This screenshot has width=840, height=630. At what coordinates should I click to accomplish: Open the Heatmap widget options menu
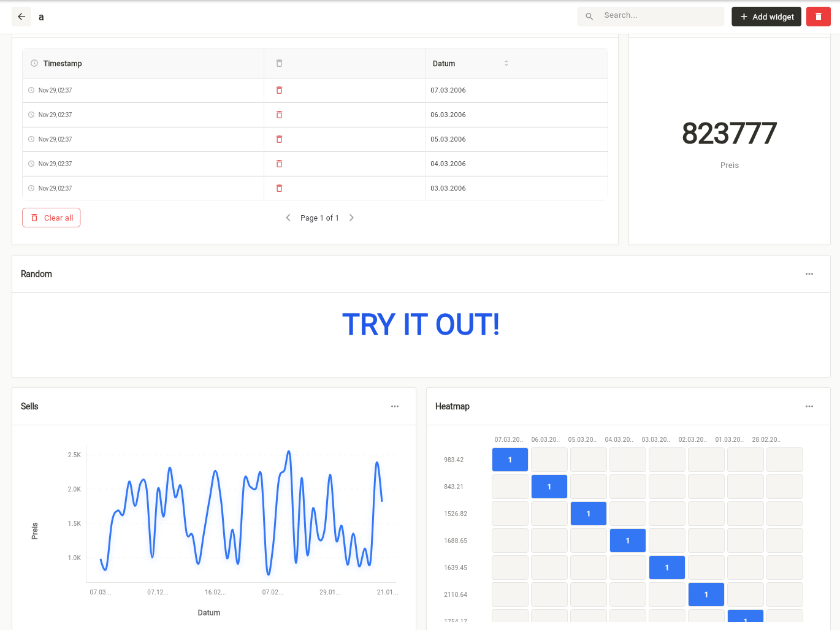coord(809,406)
